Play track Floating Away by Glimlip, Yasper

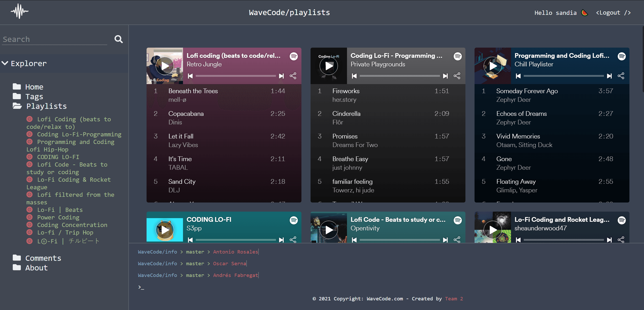point(552,186)
